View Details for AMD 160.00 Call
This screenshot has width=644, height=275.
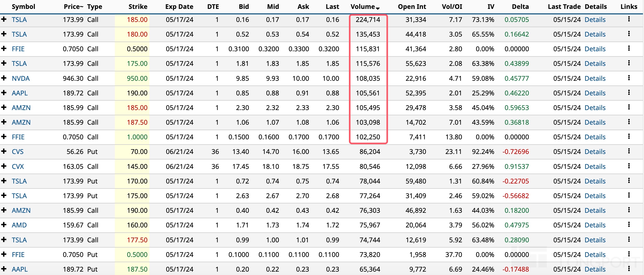595,225
